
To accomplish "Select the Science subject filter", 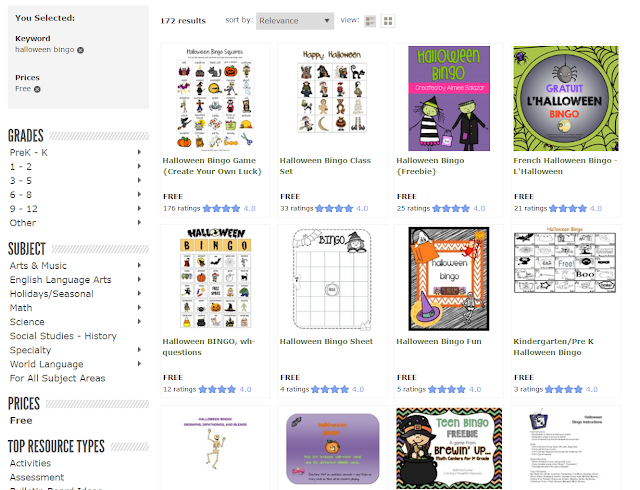I will tap(27, 322).
